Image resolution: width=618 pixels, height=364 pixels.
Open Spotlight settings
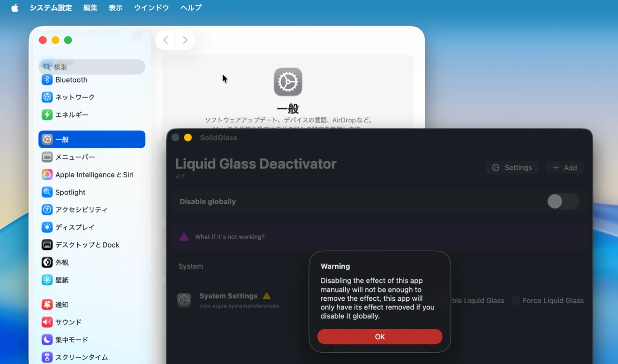pos(70,192)
